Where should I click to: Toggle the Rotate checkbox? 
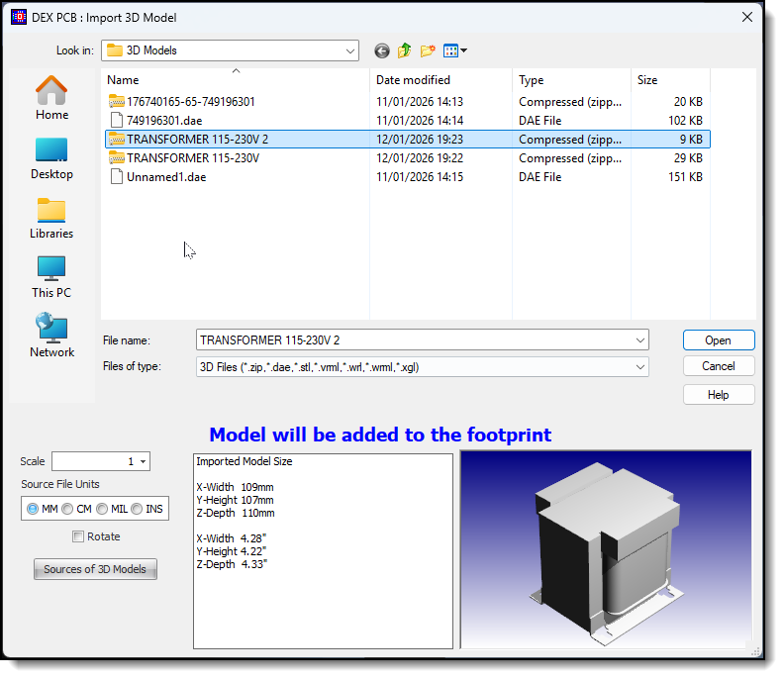pos(78,536)
